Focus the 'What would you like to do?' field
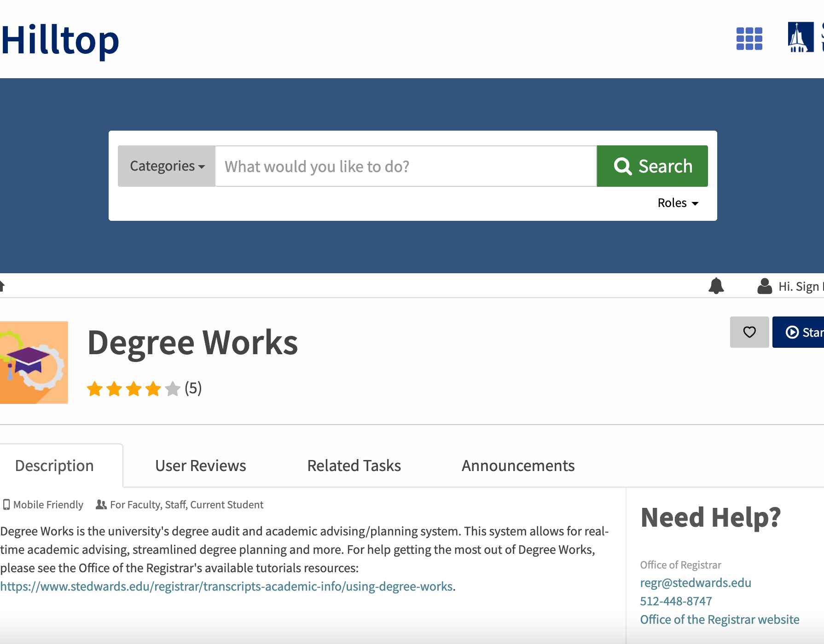Screen dimensions: 824x644 click(406, 166)
